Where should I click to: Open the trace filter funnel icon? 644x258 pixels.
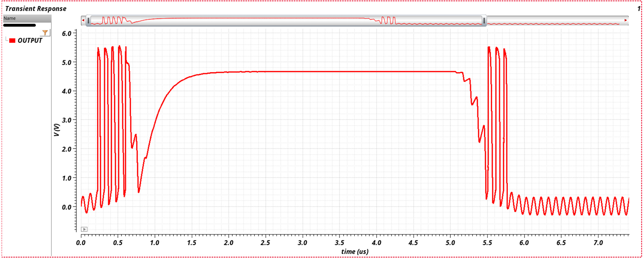[x=45, y=32]
